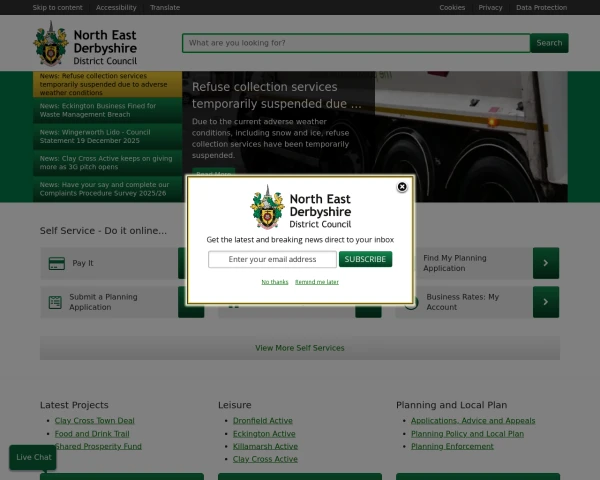This screenshot has height=480, width=600.
Task: Click the 'No thanks' link
Action: (275, 282)
